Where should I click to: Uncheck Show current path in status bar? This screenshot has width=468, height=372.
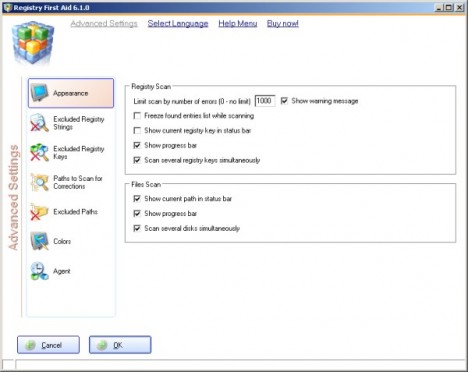click(137, 199)
